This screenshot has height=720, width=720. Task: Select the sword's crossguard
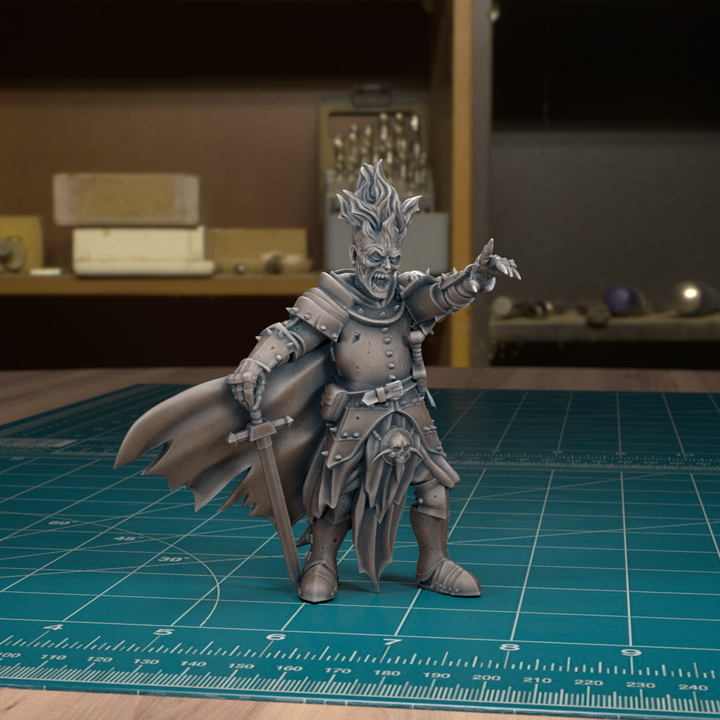pyautogui.click(x=259, y=430)
